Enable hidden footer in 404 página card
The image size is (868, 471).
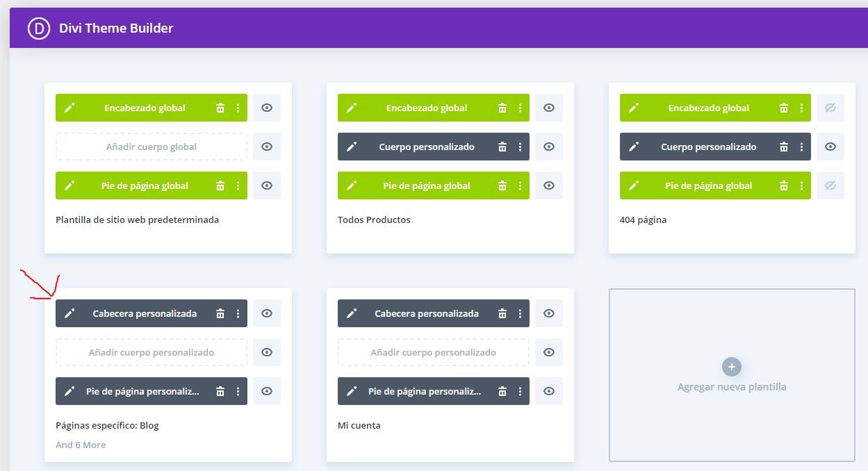[830, 185]
